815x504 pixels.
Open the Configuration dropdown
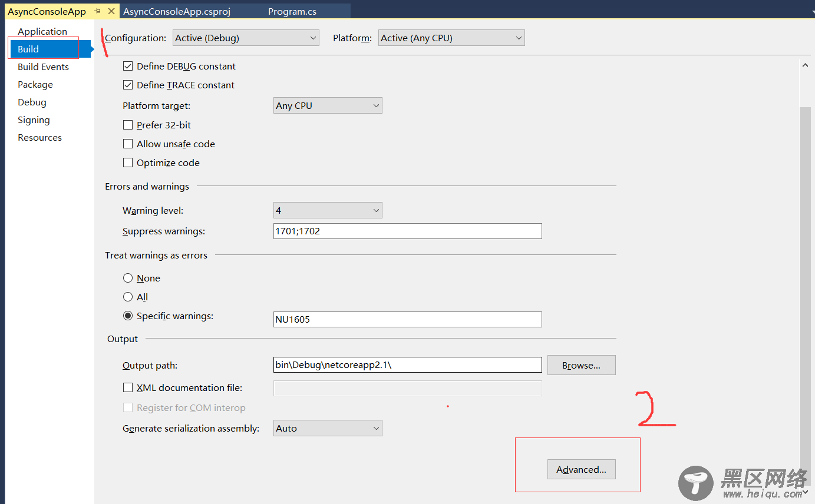click(246, 38)
